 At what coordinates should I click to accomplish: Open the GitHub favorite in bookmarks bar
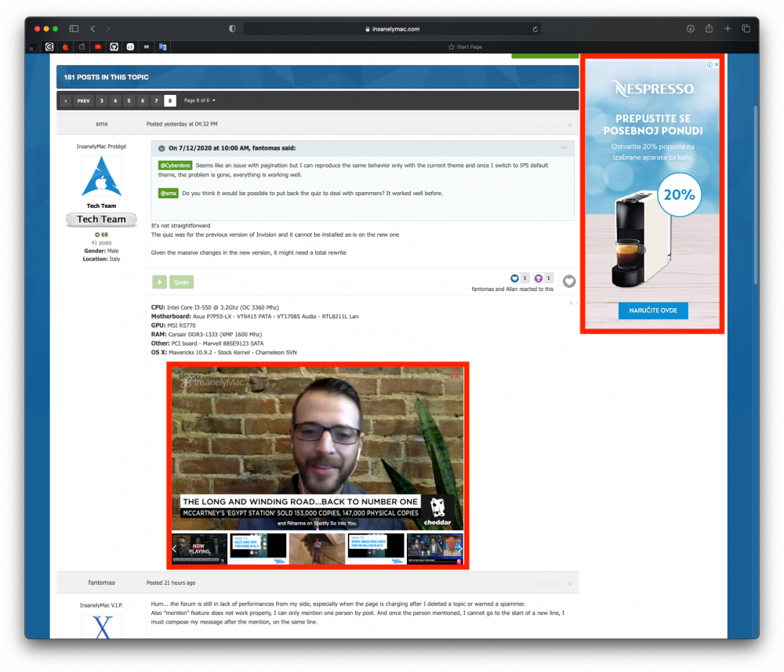coord(114,47)
